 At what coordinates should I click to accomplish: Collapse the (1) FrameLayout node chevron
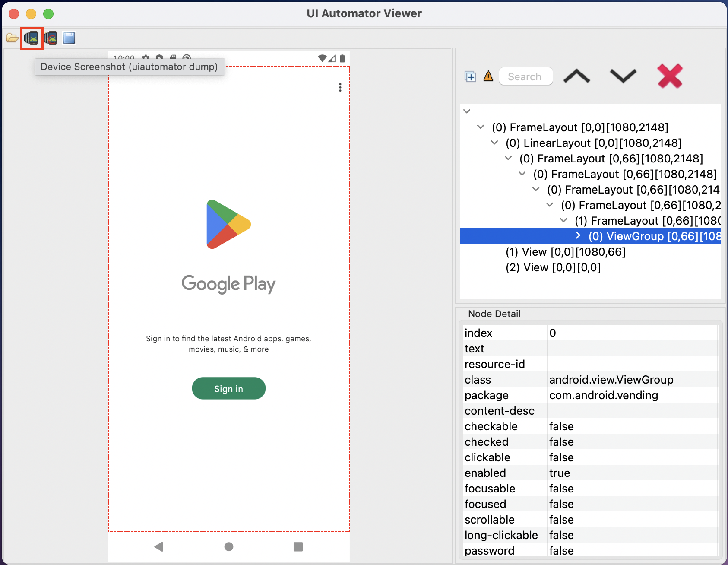point(563,220)
